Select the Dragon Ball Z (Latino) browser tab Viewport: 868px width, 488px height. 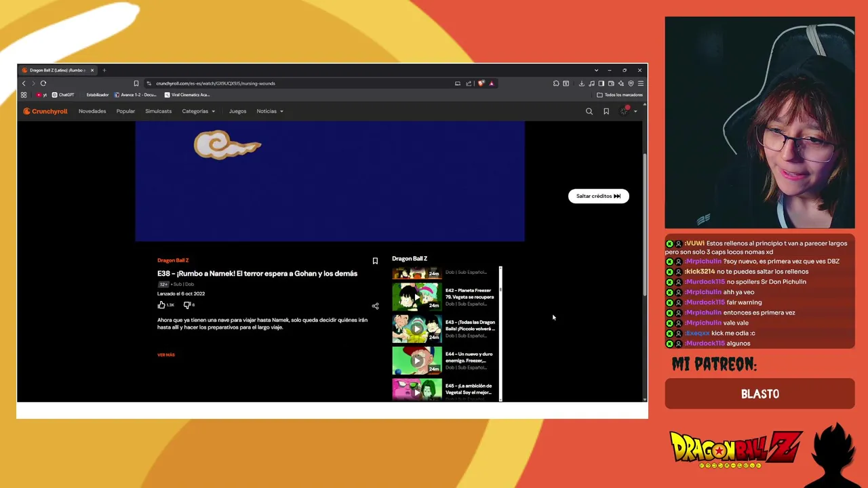tap(58, 70)
